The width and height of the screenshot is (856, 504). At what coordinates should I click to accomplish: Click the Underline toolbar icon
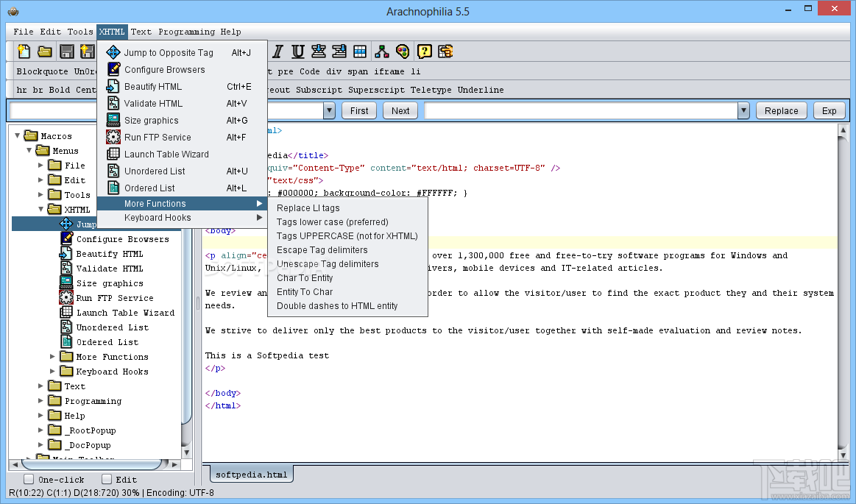[298, 52]
